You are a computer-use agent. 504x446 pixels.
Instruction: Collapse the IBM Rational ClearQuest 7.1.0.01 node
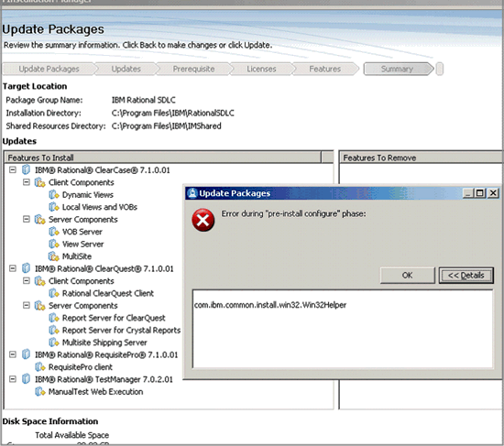(x=13, y=268)
